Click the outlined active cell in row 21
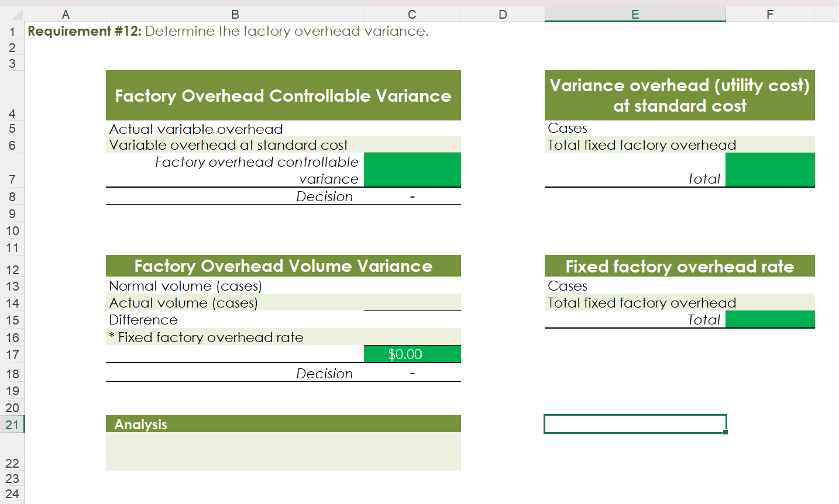 [635, 424]
